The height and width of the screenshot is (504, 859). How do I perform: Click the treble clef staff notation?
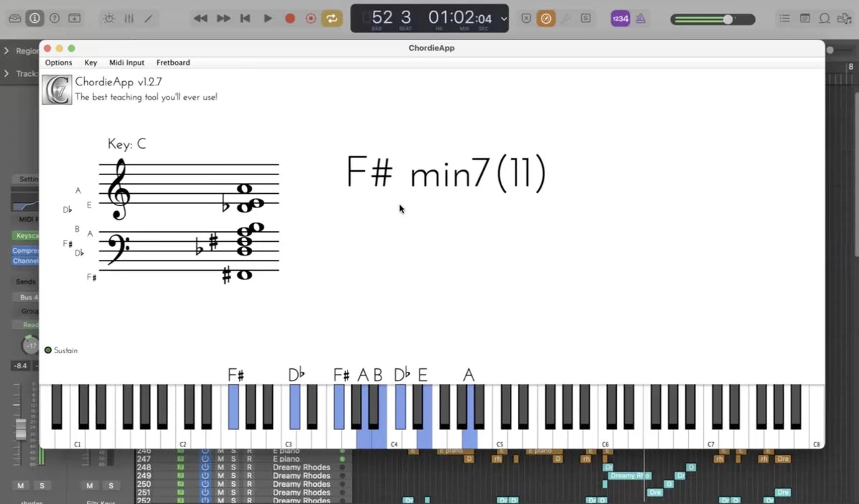[x=189, y=189]
